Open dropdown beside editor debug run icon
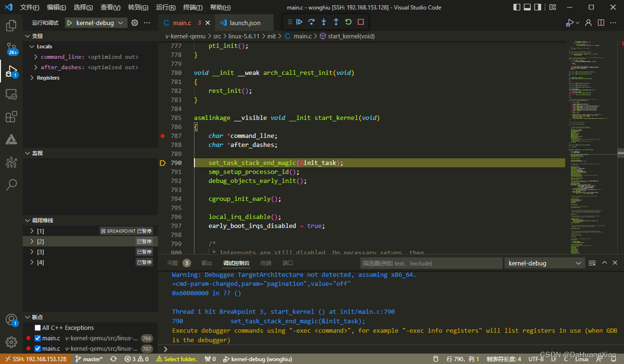 point(578,23)
